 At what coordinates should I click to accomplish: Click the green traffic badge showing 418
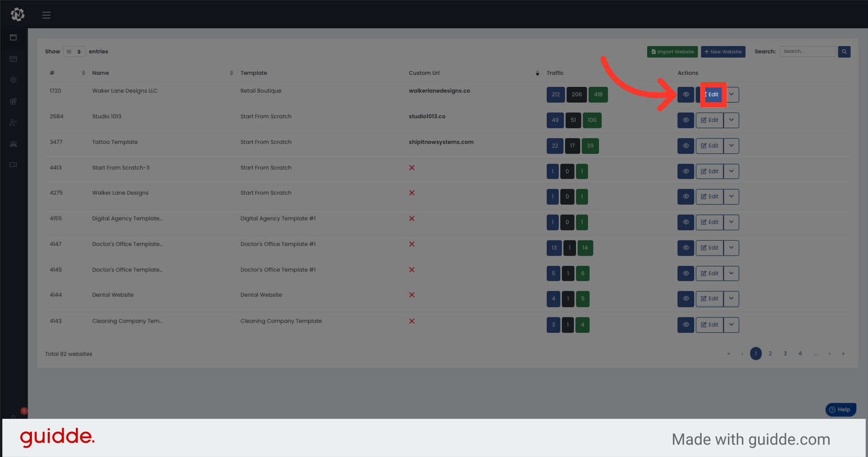tap(598, 95)
